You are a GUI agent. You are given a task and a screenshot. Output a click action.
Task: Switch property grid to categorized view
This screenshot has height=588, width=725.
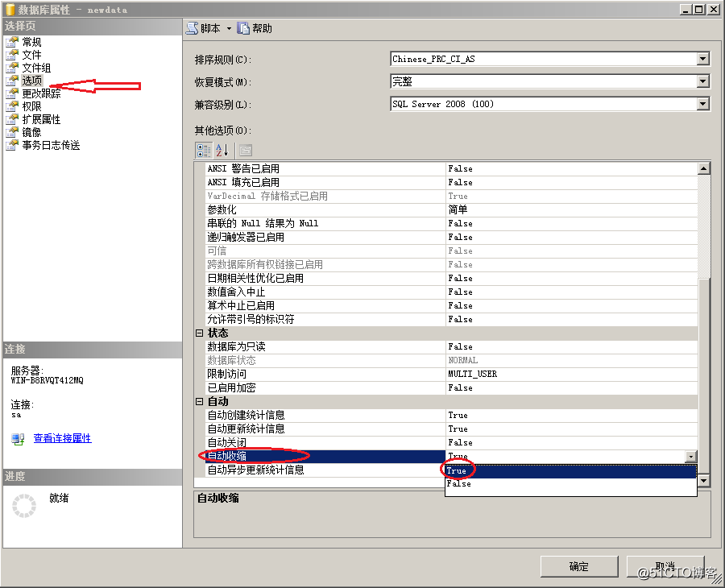click(x=204, y=151)
